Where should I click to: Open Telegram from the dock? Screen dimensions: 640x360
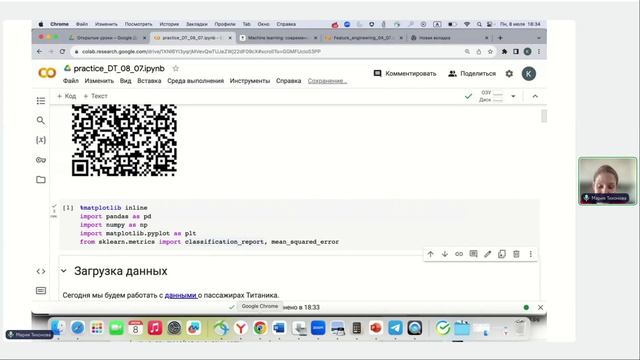coord(395,328)
